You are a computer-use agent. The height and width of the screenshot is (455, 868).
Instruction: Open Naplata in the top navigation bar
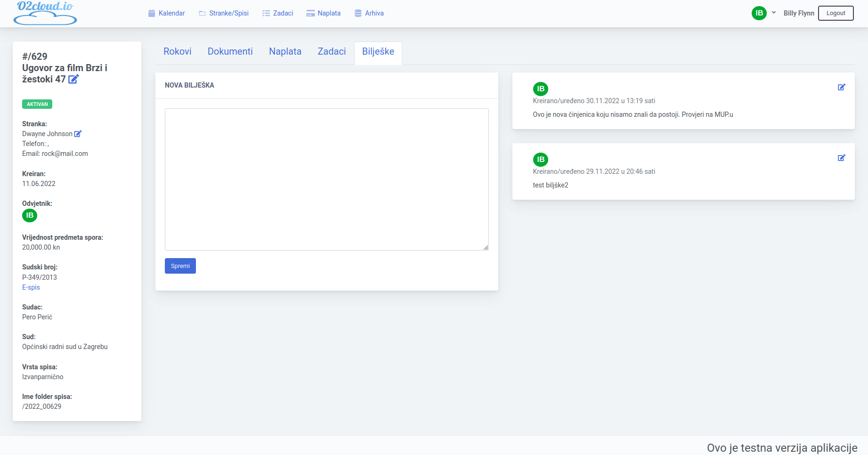324,13
